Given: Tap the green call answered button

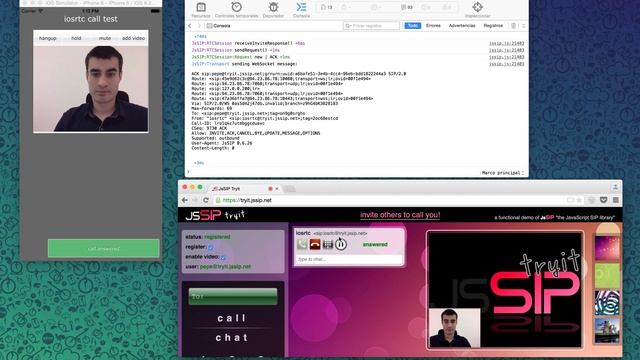Looking at the screenshot, I should (103, 248).
